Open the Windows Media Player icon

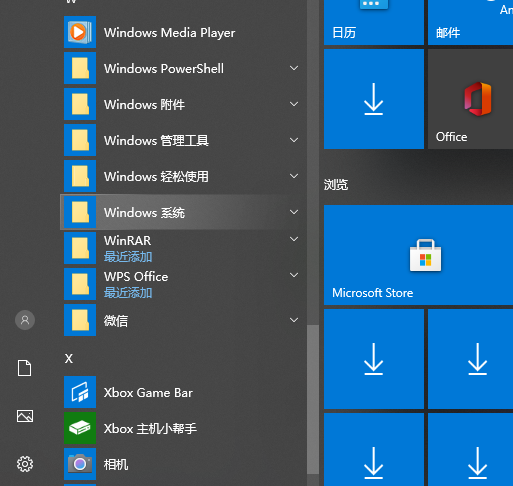pyautogui.click(x=80, y=32)
